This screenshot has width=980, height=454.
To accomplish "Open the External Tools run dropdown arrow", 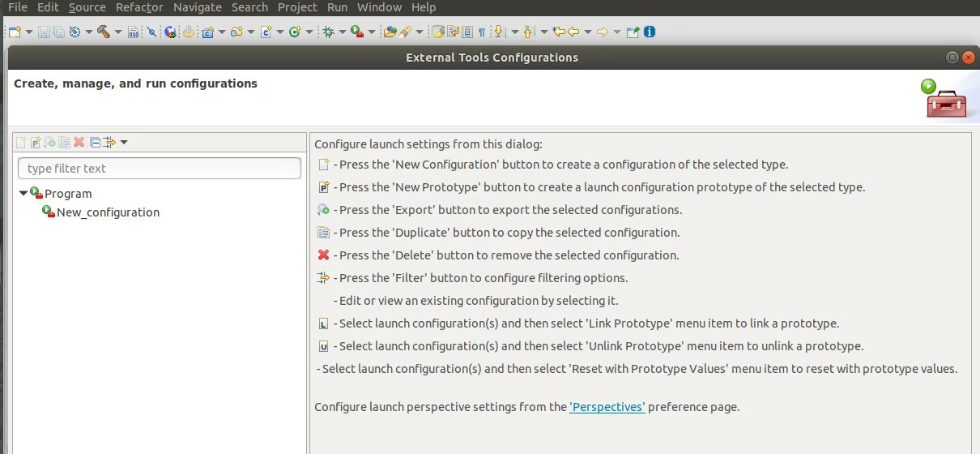I will [x=373, y=32].
